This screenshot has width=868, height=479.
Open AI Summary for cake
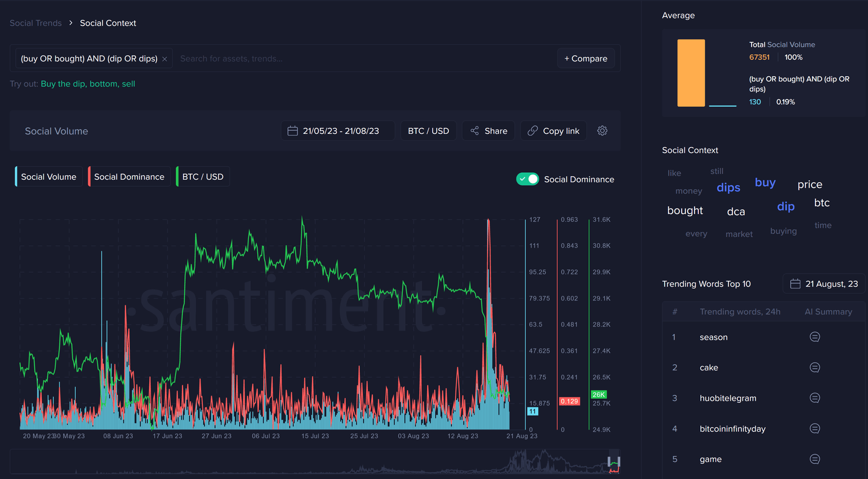point(814,368)
